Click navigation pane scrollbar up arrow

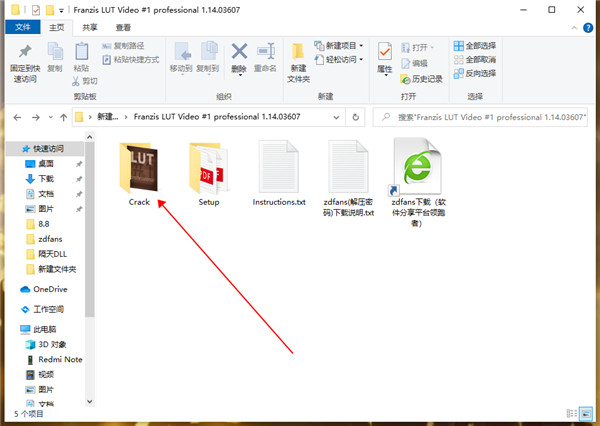click(x=90, y=137)
